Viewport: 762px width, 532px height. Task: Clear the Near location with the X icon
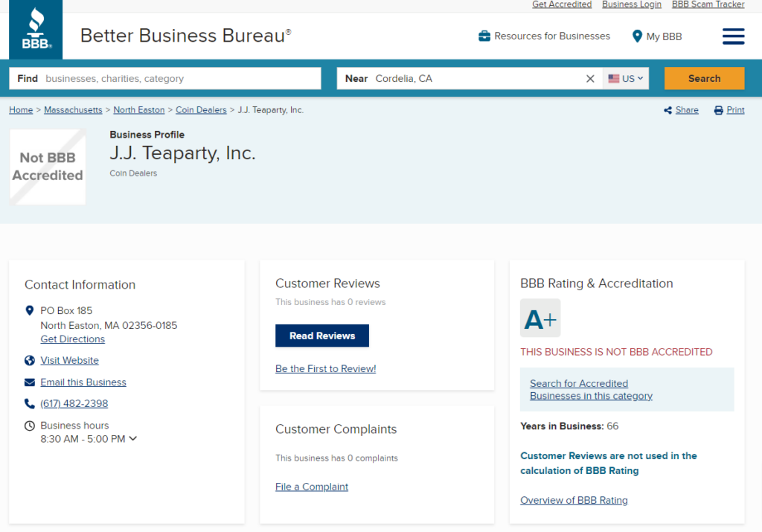(x=590, y=79)
